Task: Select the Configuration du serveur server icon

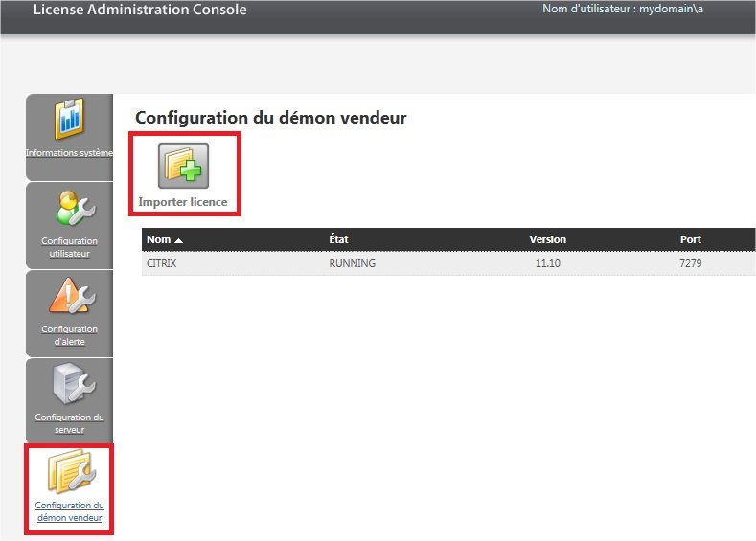Action: click(69, 385)
